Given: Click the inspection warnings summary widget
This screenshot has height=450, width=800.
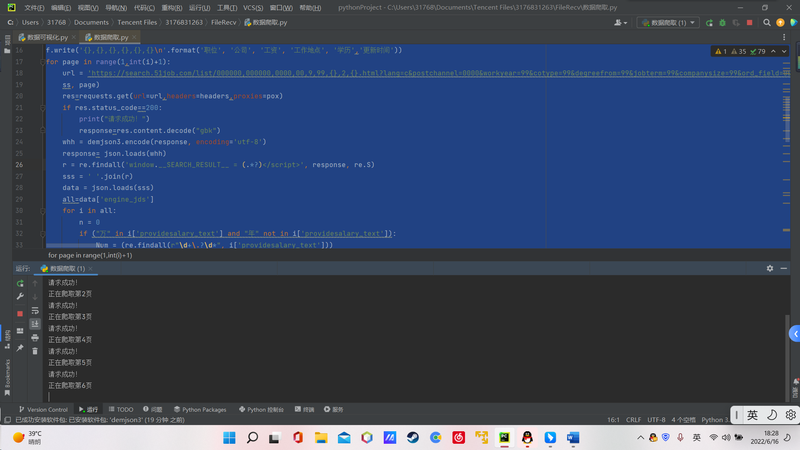Looking at the screenshot, I should pyautogui.click(x=740, y=51).
